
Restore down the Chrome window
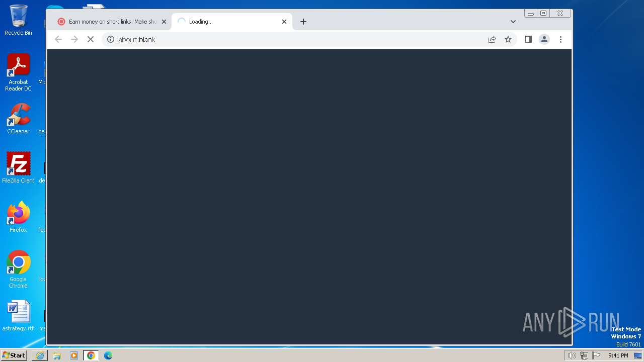pos(543,14)
